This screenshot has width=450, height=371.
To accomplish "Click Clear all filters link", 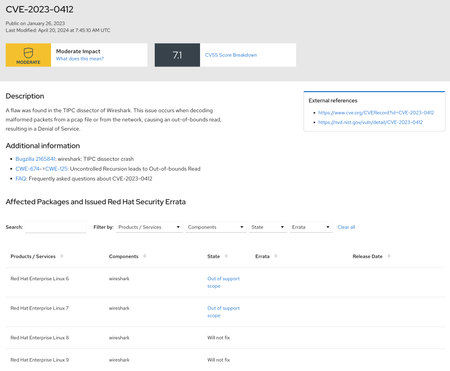I will point(346,227).
